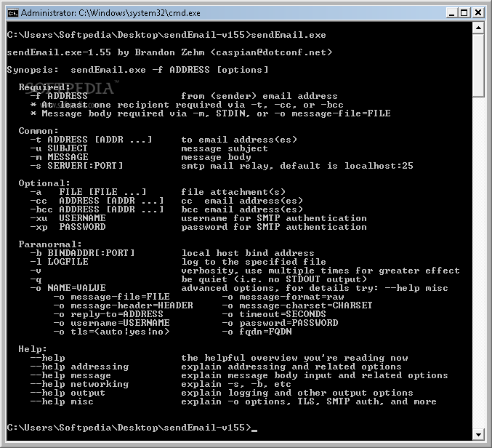Click 'explain -s, -b, etc' description
Image resolution: width=492 pixels, height=448 pixels.
click(x=236, y=384)
